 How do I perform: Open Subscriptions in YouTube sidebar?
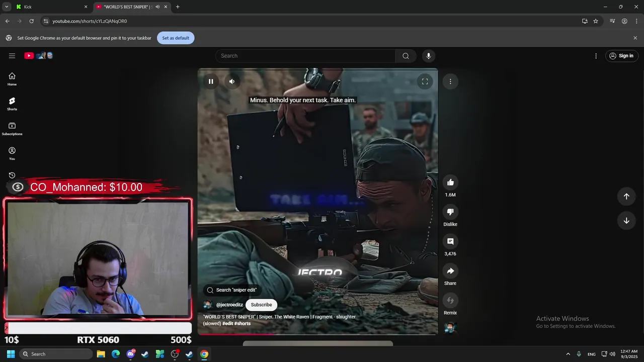pos(12,129)
